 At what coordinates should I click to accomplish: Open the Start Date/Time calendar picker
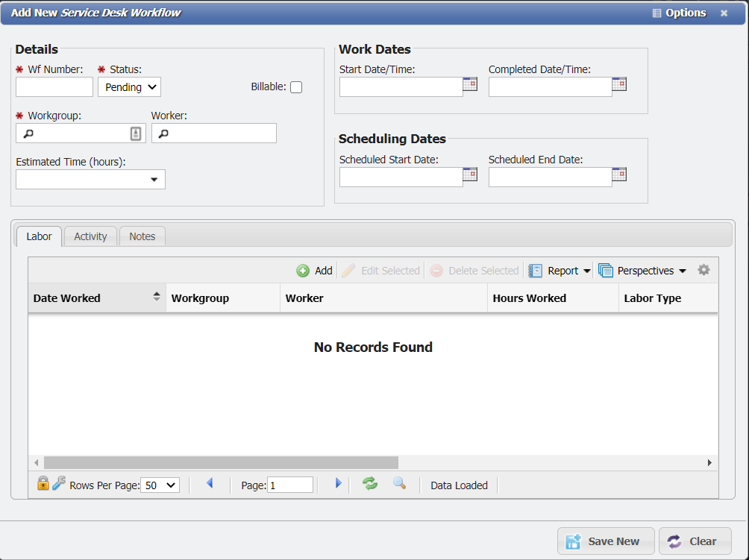pyautogui.click(x=470, y=84)
